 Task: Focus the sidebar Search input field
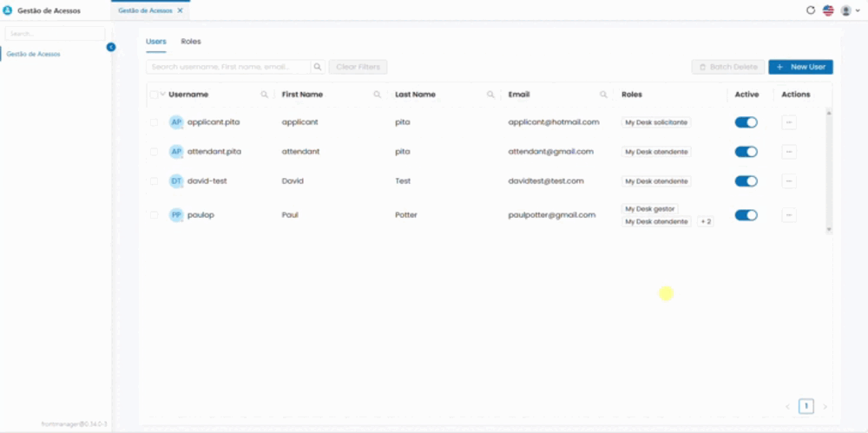(x=55, y=34)
